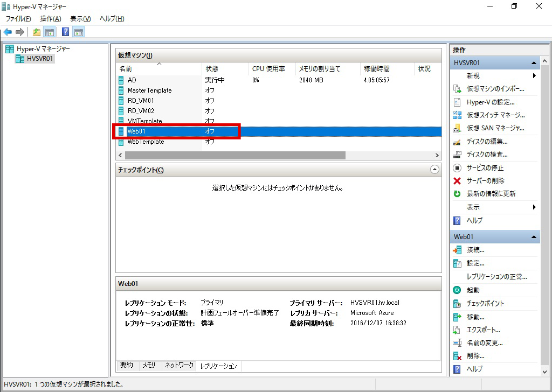The height and width of the screenshot is (392, 552).
Task: Click the Forward arrow toolbar icon
Action: point(20,32)
